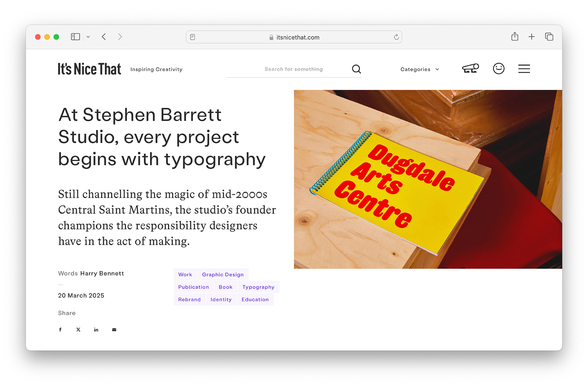Select the Identity tag
This screenshot has width=588, height=392.
coord(221,299)
